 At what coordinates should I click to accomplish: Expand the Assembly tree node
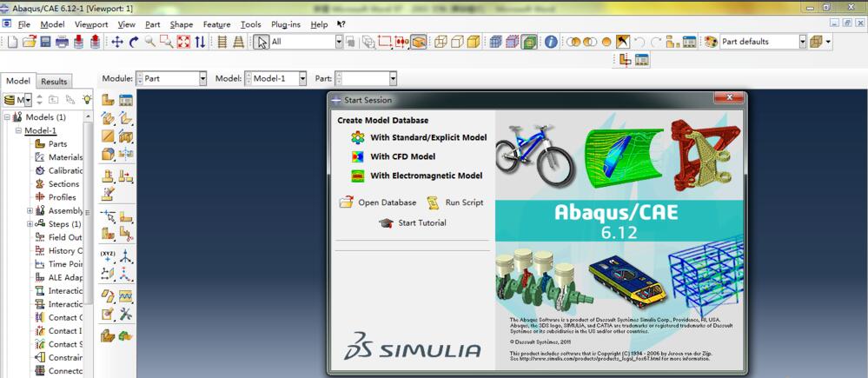pyautogui.click(x=30, y=211)
